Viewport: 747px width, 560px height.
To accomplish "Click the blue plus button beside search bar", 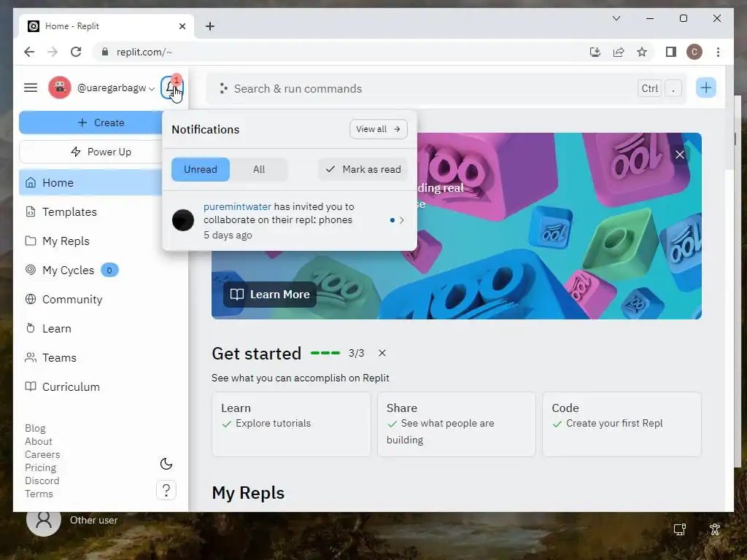I will point(705,87).
